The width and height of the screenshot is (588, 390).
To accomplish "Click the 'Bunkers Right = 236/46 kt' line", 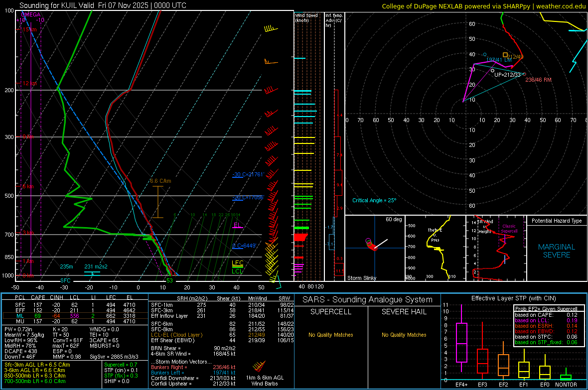I will (x=193, y=368).
